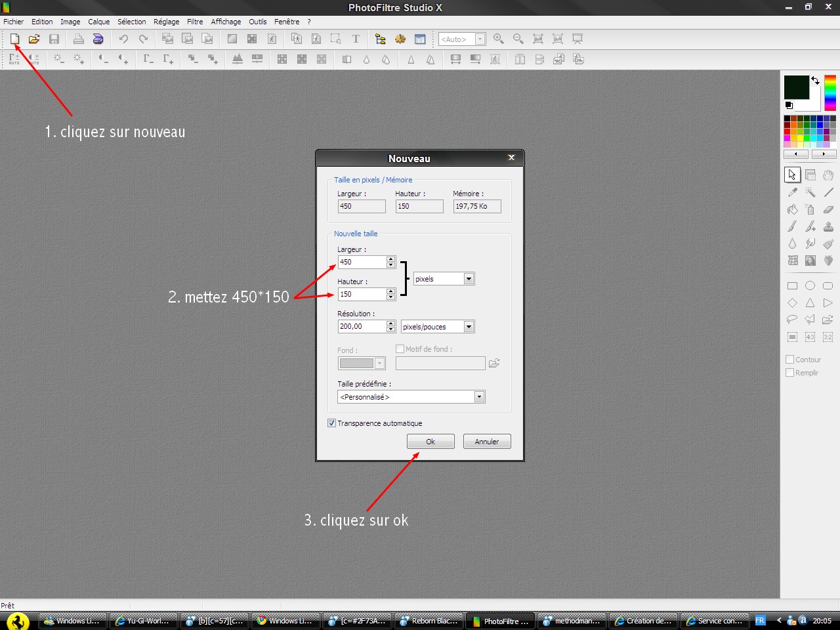Screen dimensions: 840x630
Task: Open the Fond color dropdown
Action: 379,363
